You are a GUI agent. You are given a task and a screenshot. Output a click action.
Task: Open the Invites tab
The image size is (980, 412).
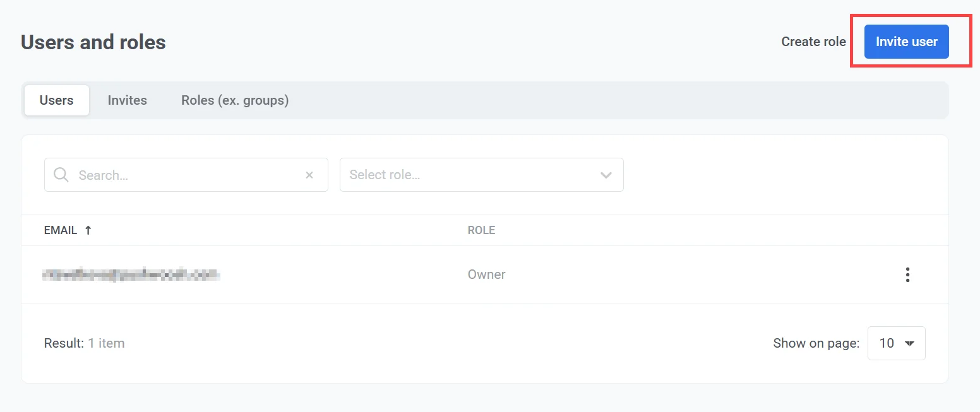pyautogui.click(x=127, y=100)
